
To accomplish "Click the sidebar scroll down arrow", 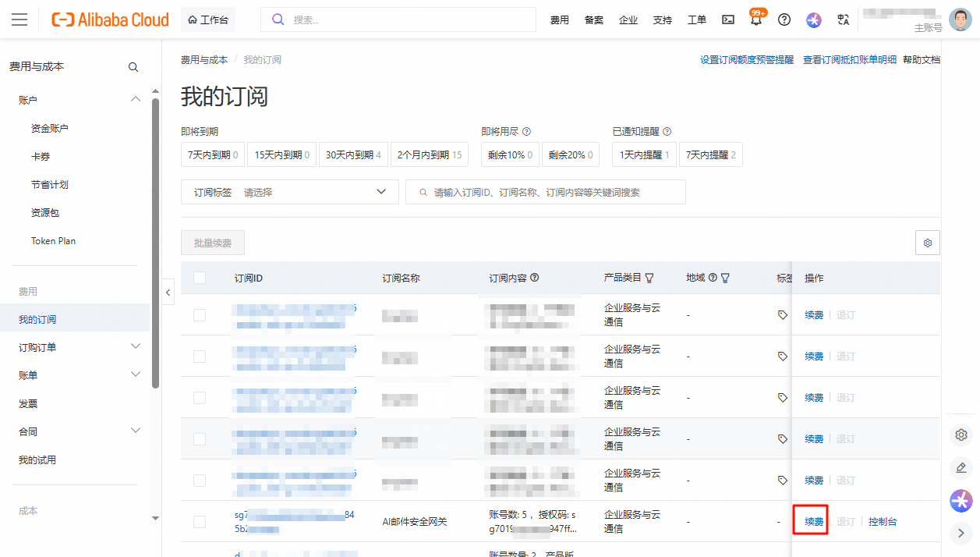I will pyautogui.click(x=155, y=518).
